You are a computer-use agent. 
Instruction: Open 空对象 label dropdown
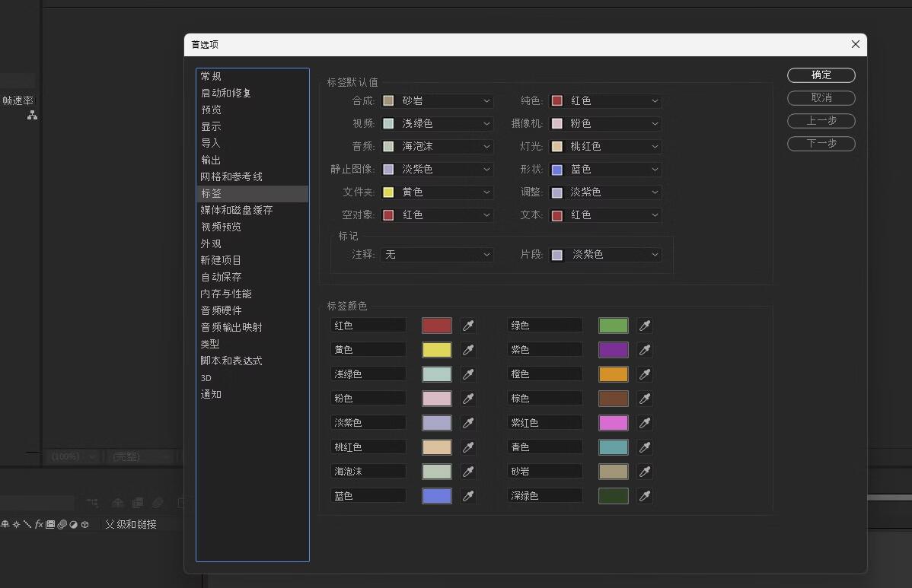coord(437,215)
